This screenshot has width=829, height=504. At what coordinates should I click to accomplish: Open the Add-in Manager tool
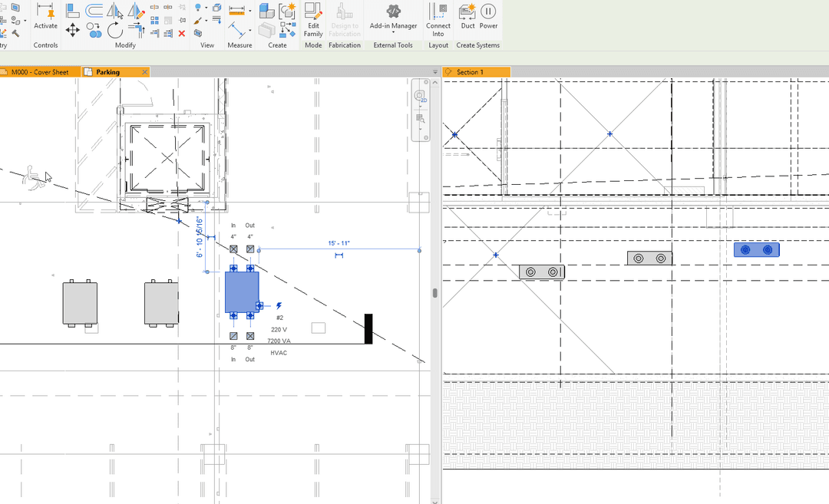coord(393,18)
